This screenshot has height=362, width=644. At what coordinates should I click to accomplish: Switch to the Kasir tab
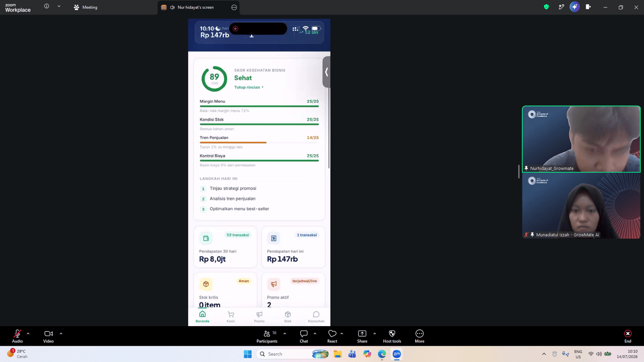click(x=231, y=317)
